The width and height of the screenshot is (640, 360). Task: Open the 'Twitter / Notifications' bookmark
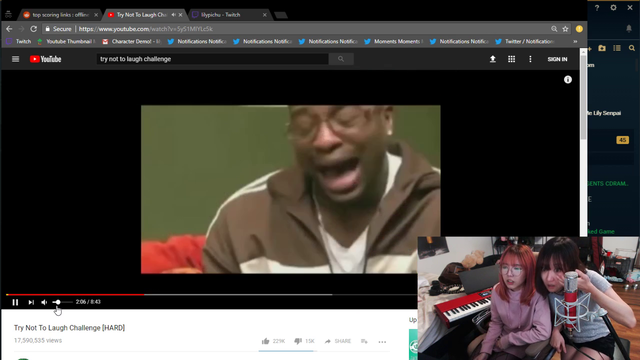(524, 41)
